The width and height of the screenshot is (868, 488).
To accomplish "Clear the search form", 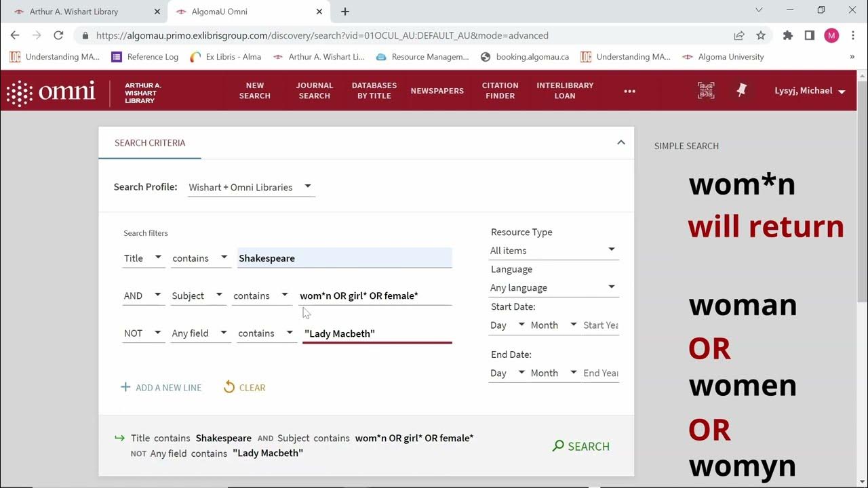I will 244,388.
